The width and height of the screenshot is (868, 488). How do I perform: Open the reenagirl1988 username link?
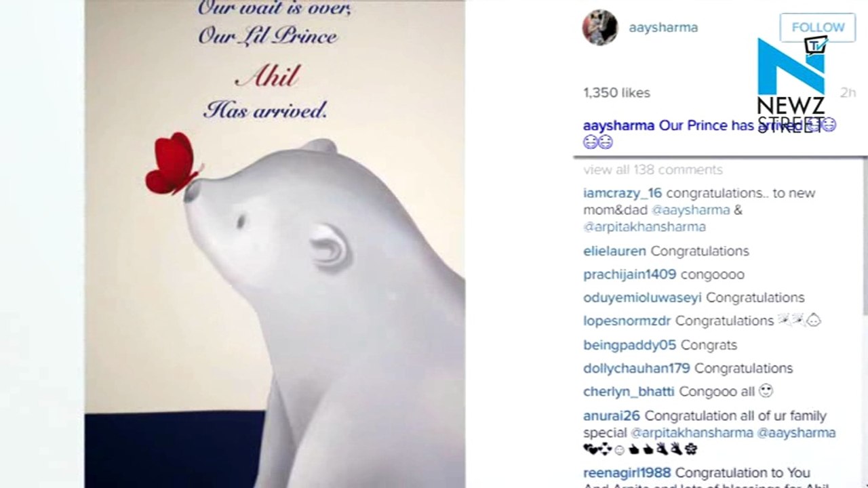[x=627, y=473]
